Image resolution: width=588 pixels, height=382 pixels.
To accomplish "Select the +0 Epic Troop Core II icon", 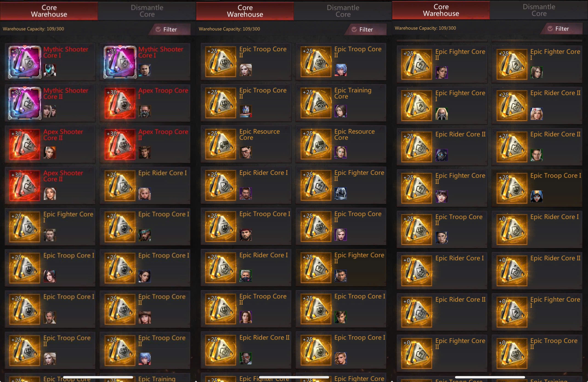I will click(x=512, y=353).
